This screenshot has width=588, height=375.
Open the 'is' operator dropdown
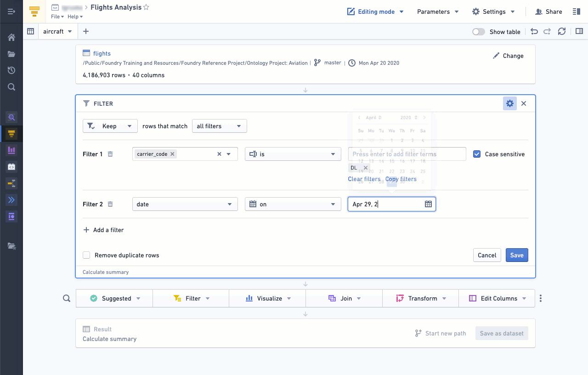(293, 154)
